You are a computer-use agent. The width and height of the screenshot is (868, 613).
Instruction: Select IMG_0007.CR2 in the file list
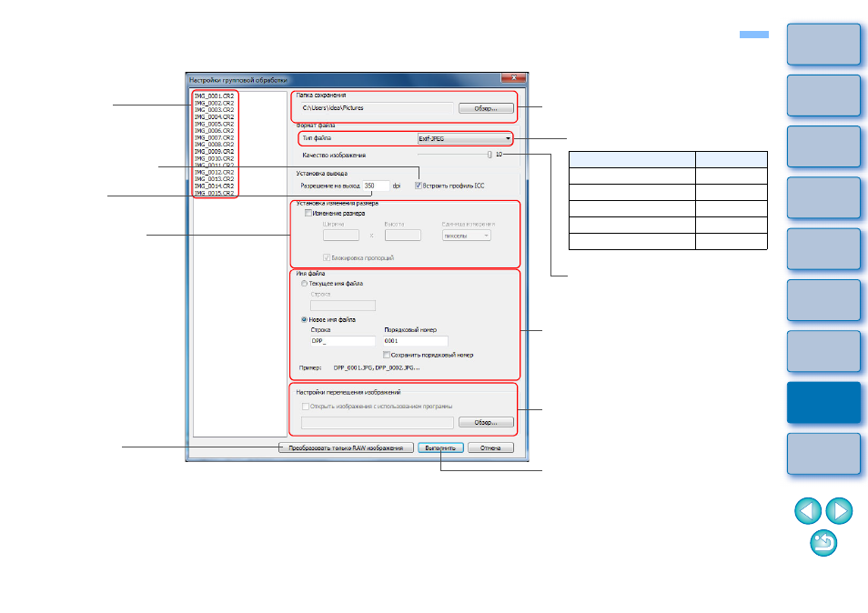point(214,137)
